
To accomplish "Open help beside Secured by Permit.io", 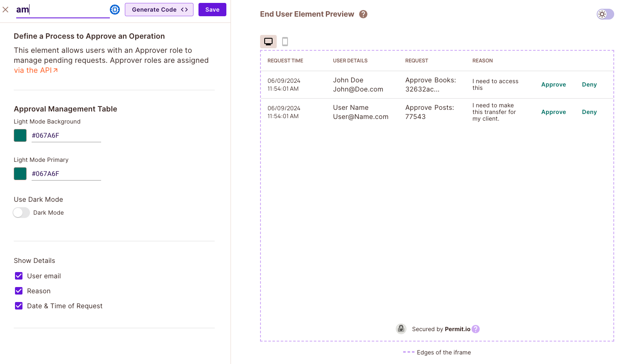I will 476,329.
